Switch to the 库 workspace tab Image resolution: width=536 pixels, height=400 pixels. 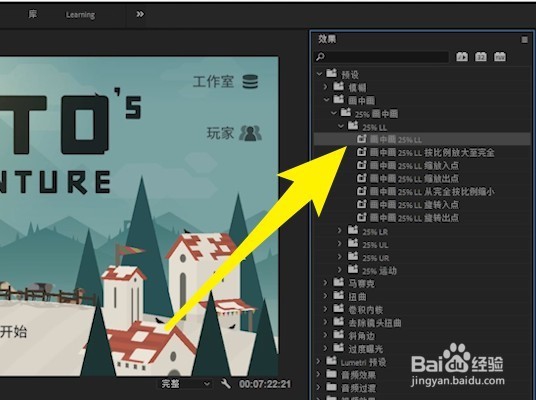click(x=32, y=14)
